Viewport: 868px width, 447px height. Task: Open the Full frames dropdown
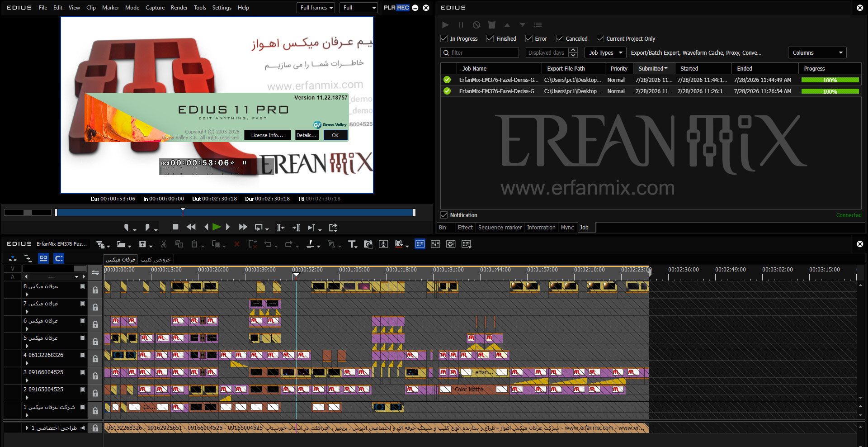point(316,8)
